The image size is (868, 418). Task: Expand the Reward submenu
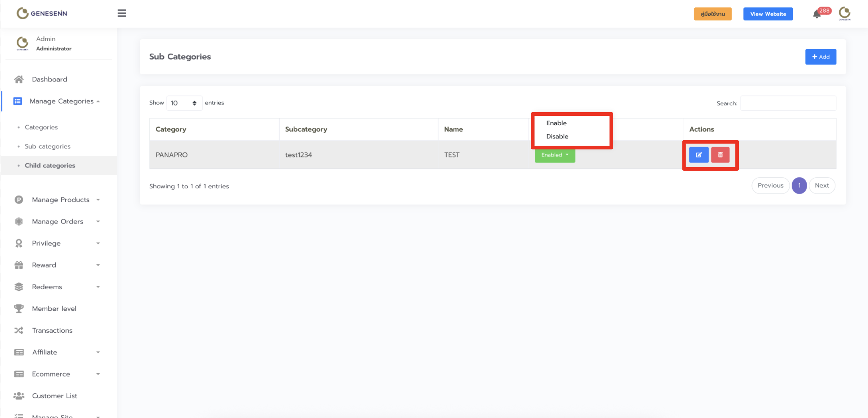coord(44,265)
